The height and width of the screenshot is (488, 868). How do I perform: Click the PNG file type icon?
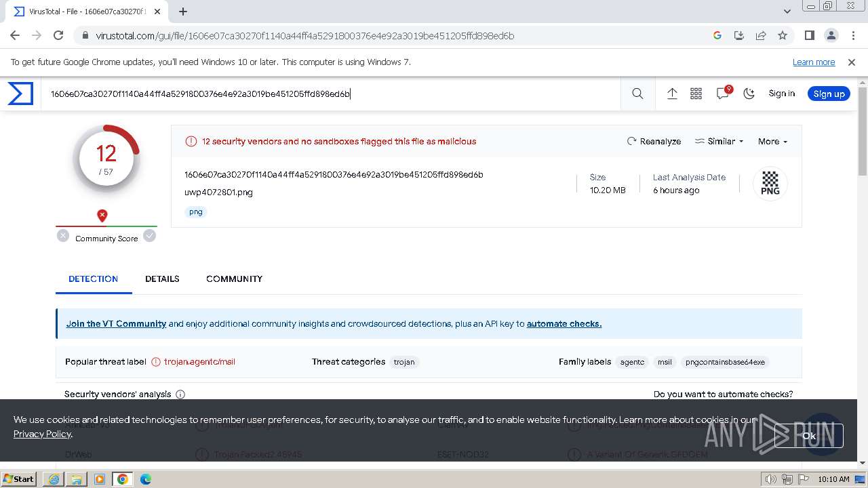click(770, 183)
